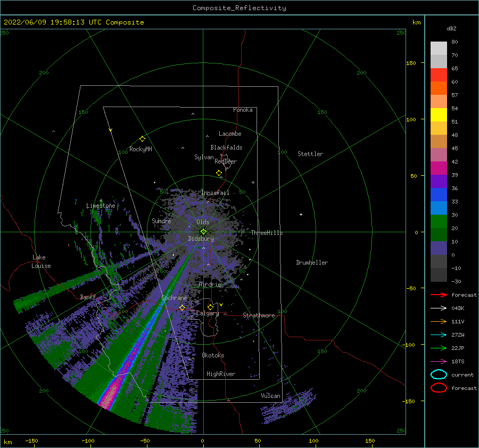Click the yellow diamond marker above Calgary
This screenshot has height=448, width=479.
(210, 307)
